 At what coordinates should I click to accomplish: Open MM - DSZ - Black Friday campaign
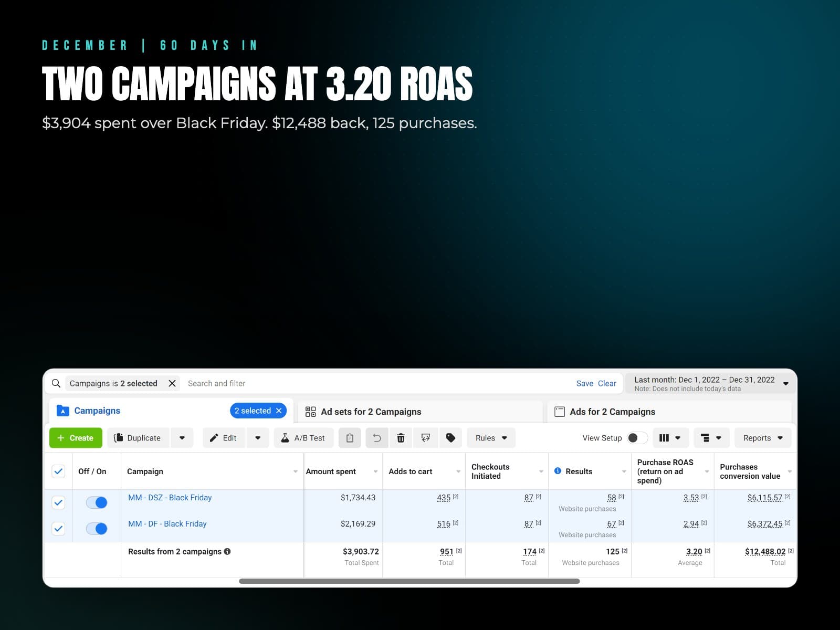pos(170,498)
